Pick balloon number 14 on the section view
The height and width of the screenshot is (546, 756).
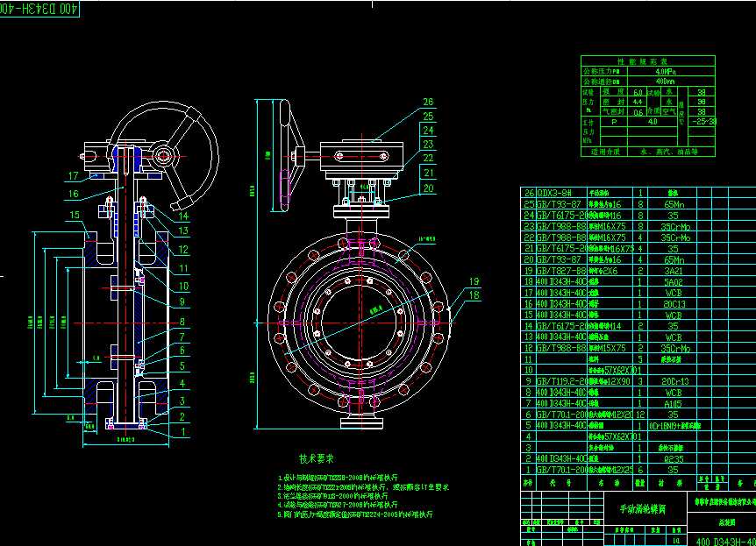(183, 216)
